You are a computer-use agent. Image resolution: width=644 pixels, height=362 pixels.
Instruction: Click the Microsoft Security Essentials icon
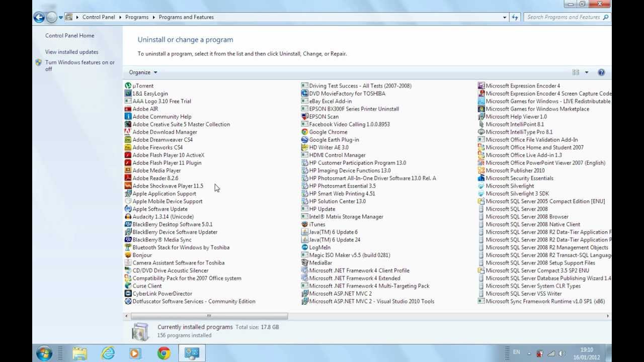point(481,178)
